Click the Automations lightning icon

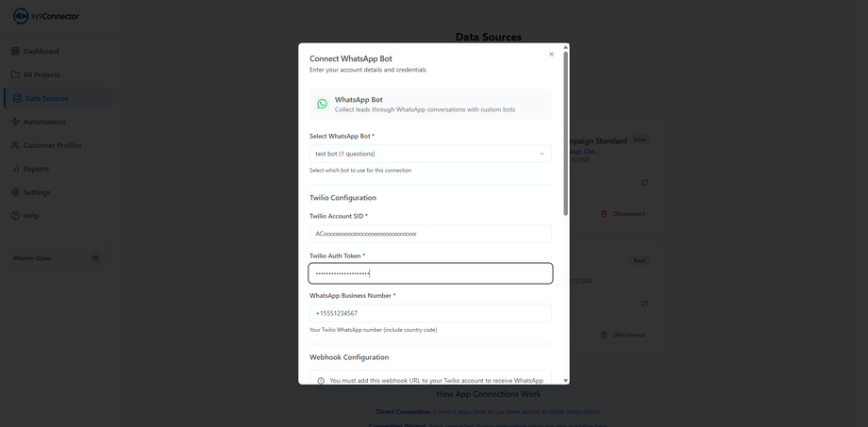click(x=15, y=122)
